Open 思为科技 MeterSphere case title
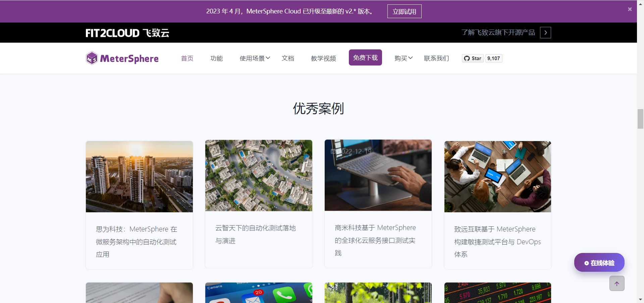Image resolution: width=644 pixels, height=303 pixels. [137, 242]
